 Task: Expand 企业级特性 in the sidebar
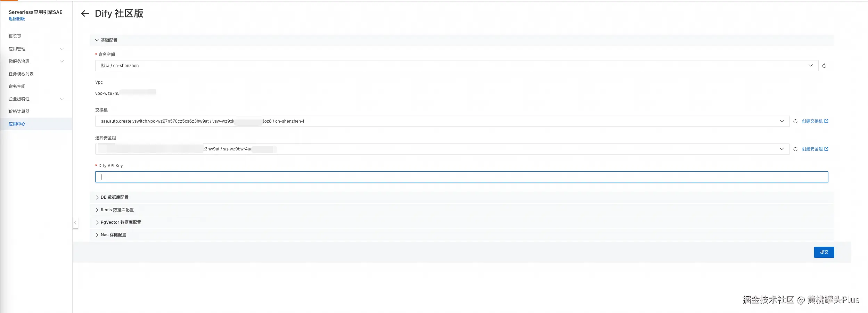36,99
